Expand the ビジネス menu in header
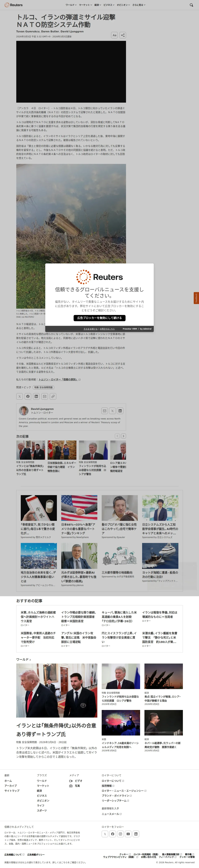Image resolution: width=199 pixels, height=868 pixels. tap(109, 5)
